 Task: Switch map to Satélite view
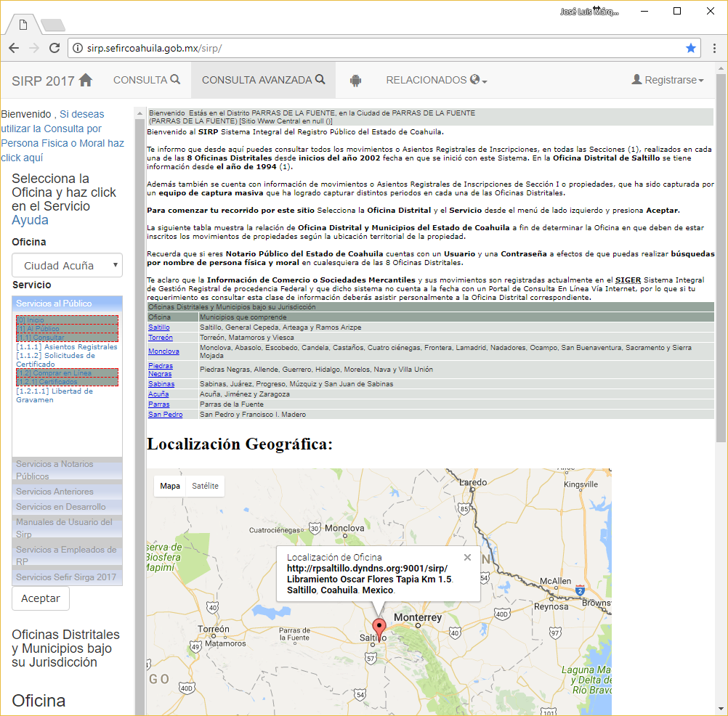click(205, 486)
